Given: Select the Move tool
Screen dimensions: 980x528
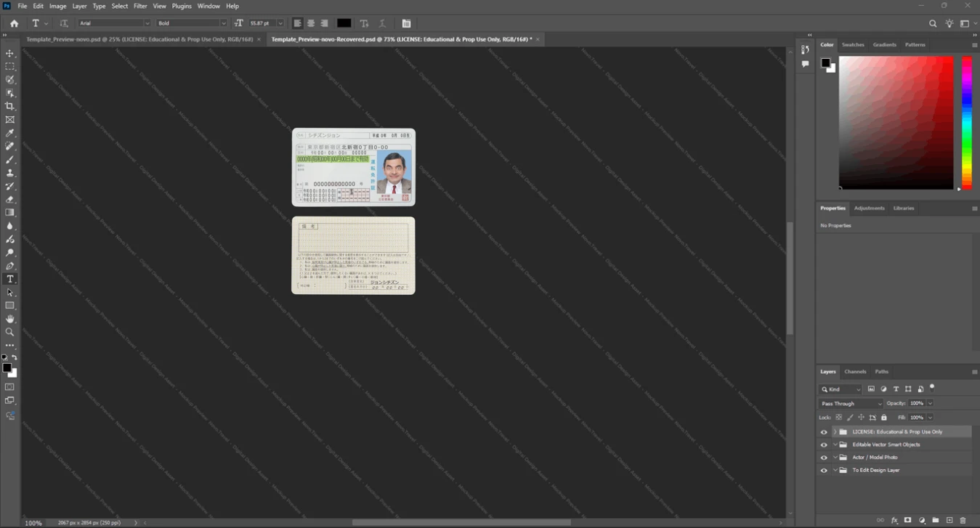Looking at the screenshot, I should [x=10, y=53].
